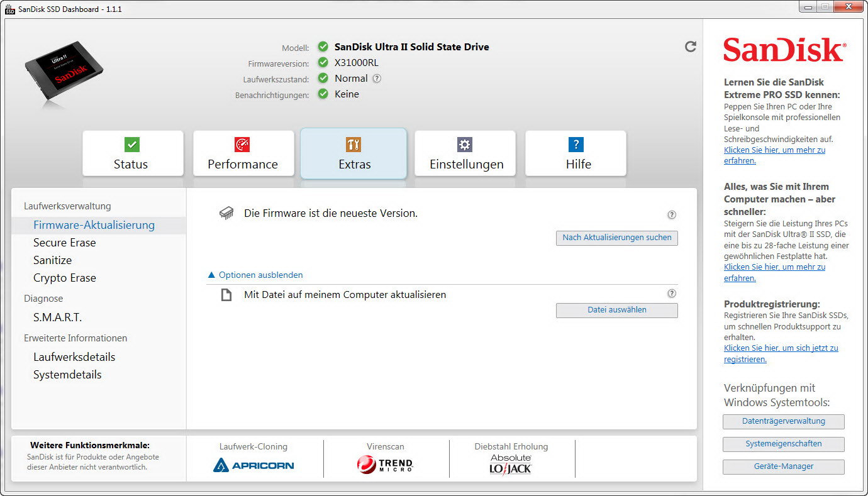Open the Apricorn drive cloning logo
The height and width of the screenshot is (496, 868).
(253, 465)
